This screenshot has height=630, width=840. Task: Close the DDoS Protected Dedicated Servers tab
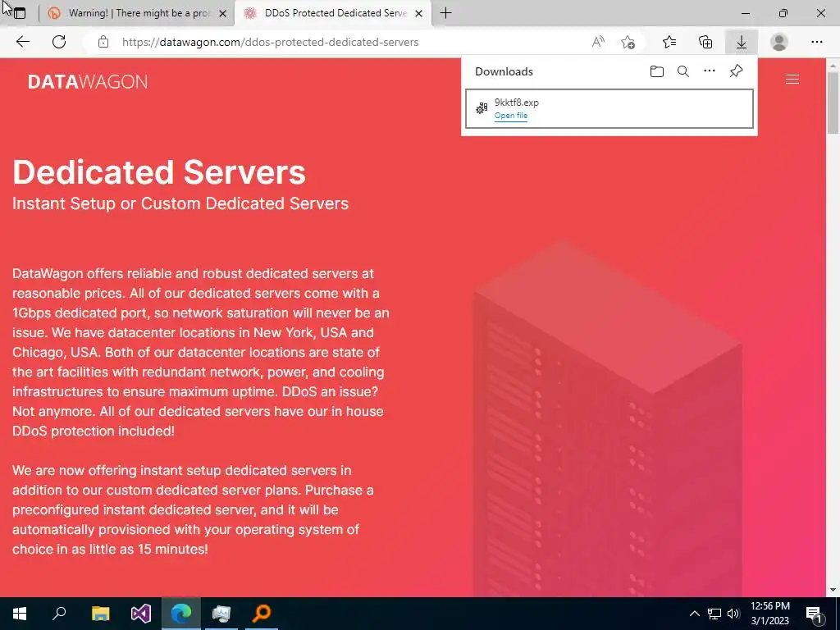click(419, 13)
